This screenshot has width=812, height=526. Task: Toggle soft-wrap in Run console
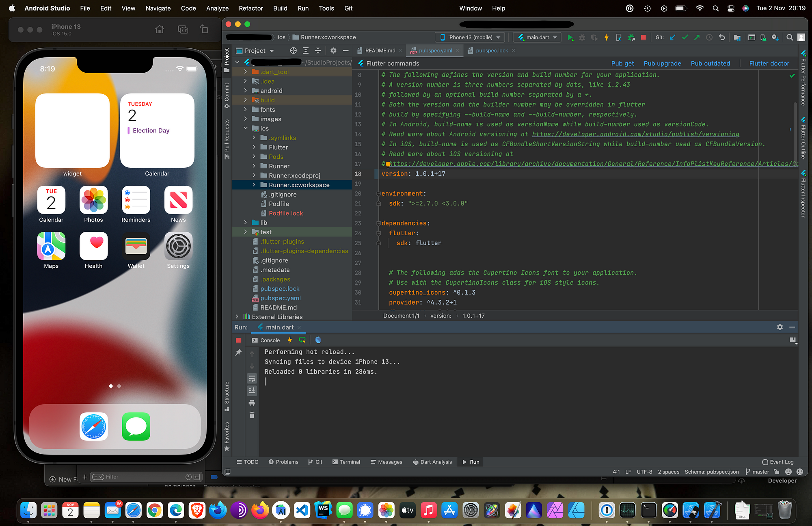coord(252,379)
